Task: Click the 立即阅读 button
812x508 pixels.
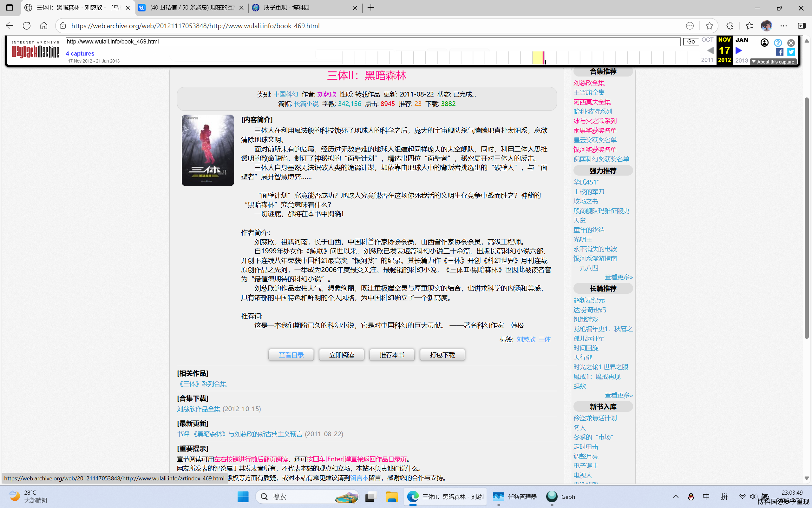Action: tap(342, 355)
